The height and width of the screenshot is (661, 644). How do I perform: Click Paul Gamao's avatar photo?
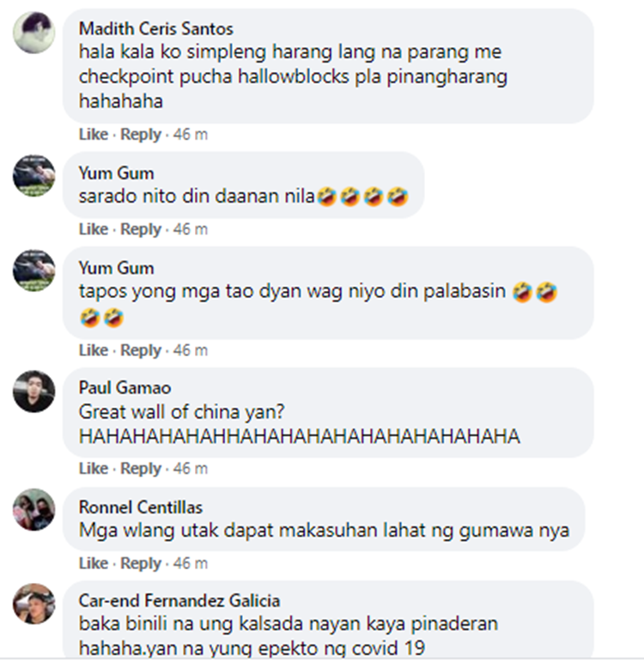pos(33,391)
